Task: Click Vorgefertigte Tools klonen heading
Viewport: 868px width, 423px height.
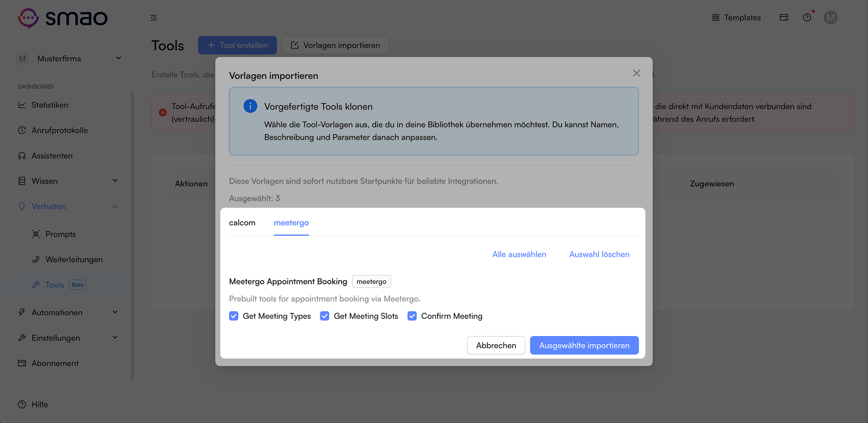Action: (x=318, y=106)
